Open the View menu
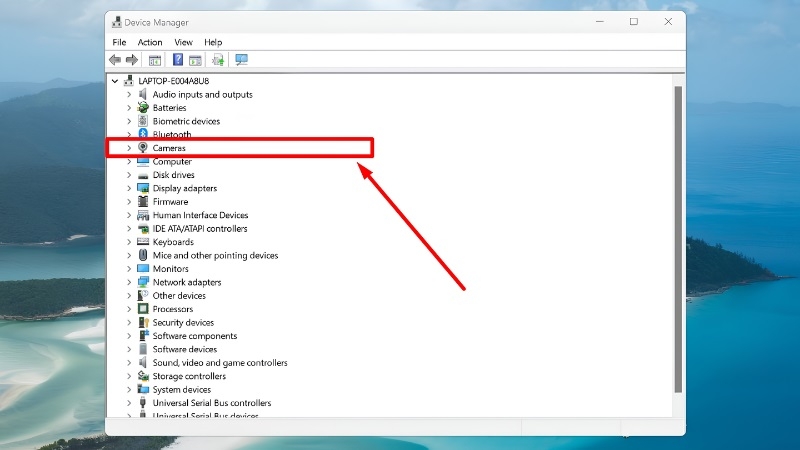The image size is (800, 450). coord(183,42)
